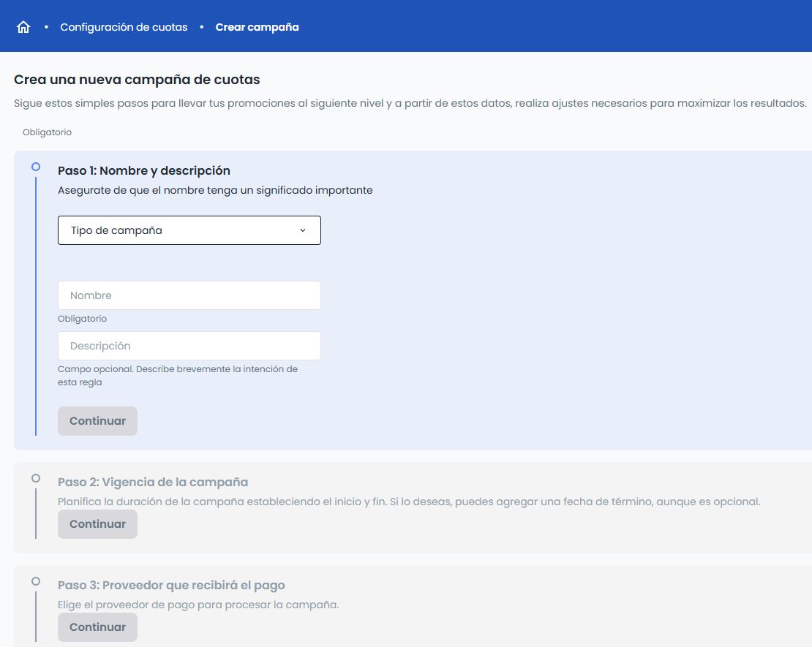
Task: Click the chevron arrow in Tipo de campaña
Action: tap(303, 230)
